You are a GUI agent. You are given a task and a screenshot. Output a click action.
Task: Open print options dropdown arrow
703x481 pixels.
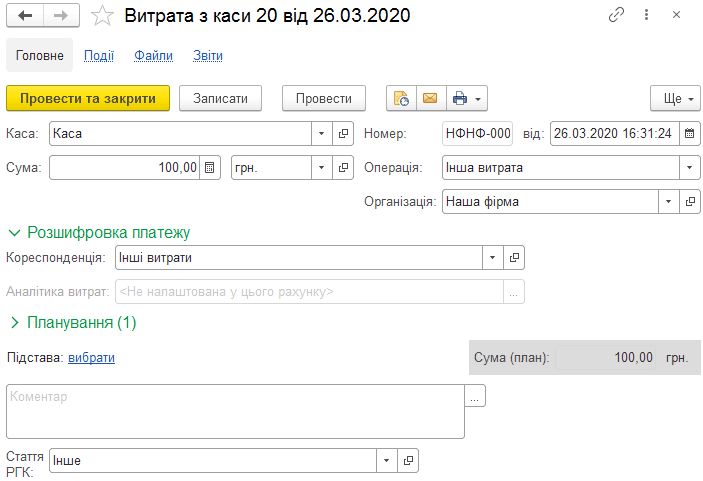pos(478,99)
